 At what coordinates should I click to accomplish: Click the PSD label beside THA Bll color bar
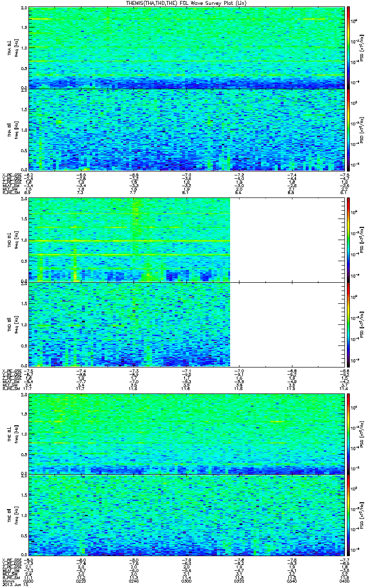tap(362, 130)
